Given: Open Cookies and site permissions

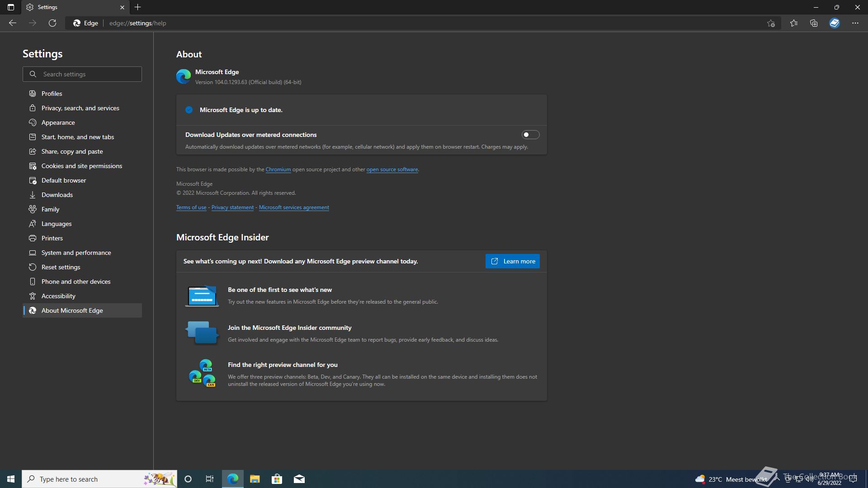Looking at the screenshot, I should pyautogui.click(x=82, y=166).
